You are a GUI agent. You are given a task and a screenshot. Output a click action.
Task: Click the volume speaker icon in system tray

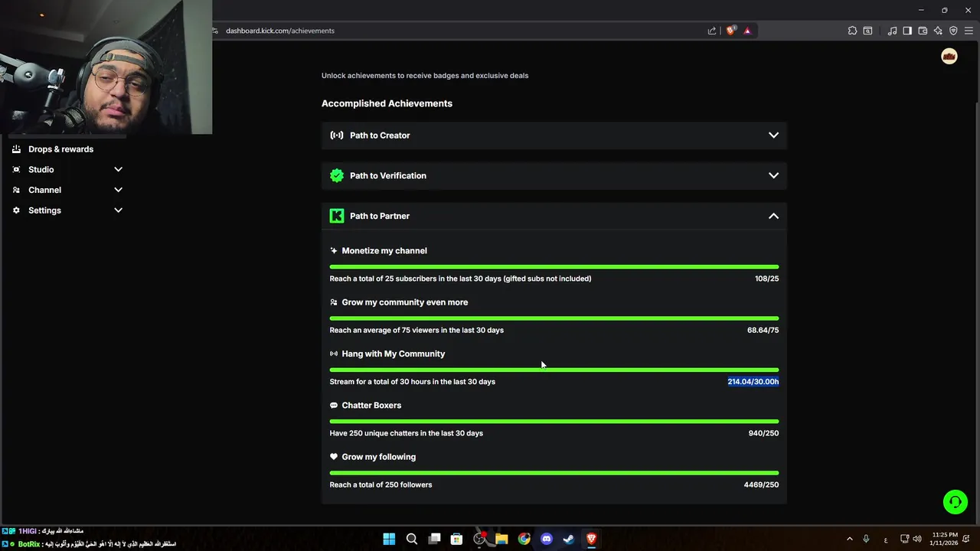tap(917, 539)
